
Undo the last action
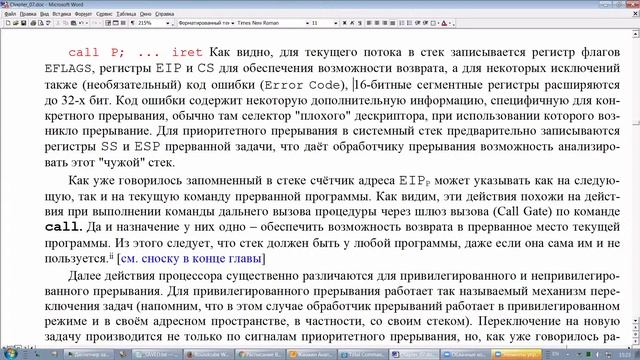(81, 23)
